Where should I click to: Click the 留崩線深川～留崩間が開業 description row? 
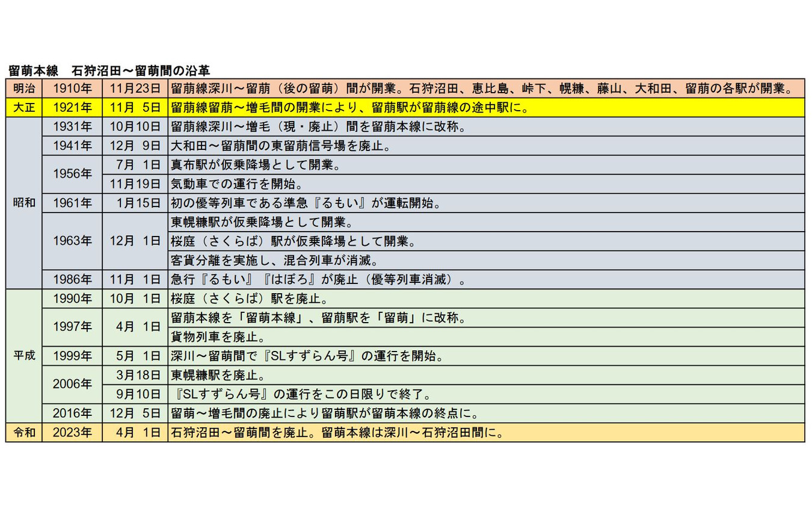(x=486, y=88)
